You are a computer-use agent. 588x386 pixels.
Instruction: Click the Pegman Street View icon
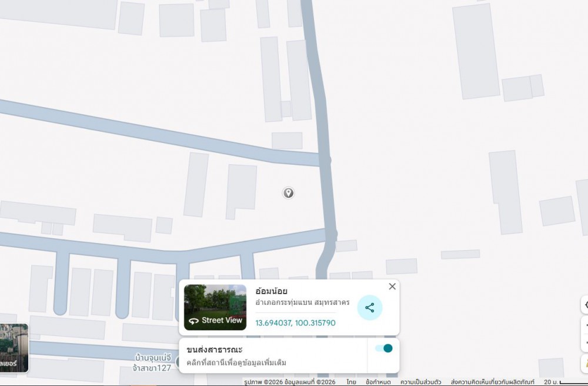585,362
